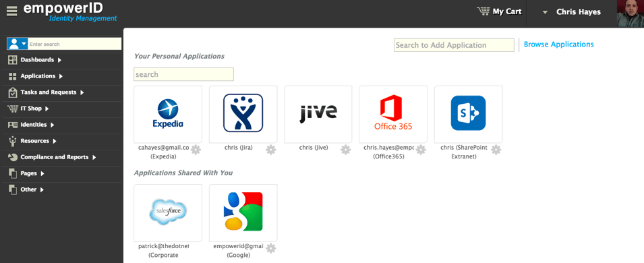Image resolution: width=644 pixels, height=263 pixels.
Task: Expand the Dashboards arrow
Action: pos(59,60)
